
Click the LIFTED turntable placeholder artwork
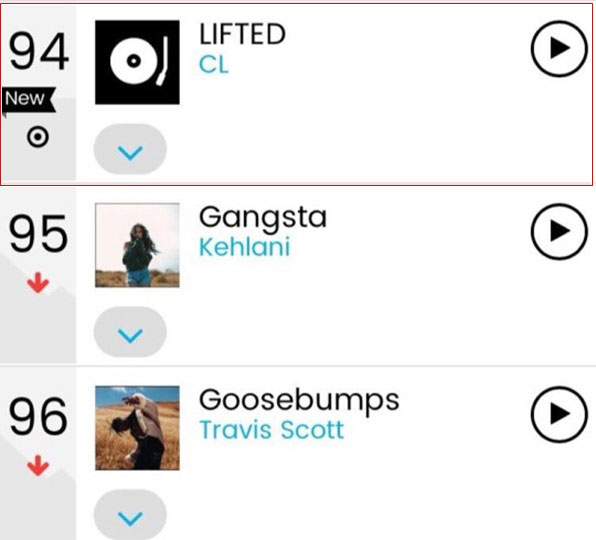[x=137, y=62]
